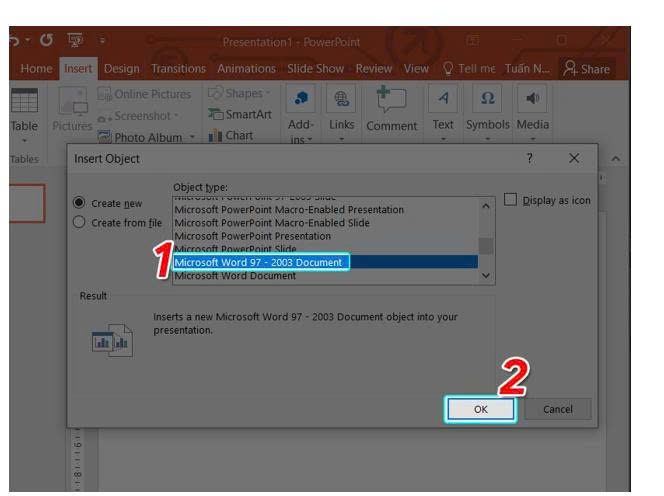
Task: Select Microsoft PowerPoint Macro-Enabled Slide
Action: click(x=326, y=223)
